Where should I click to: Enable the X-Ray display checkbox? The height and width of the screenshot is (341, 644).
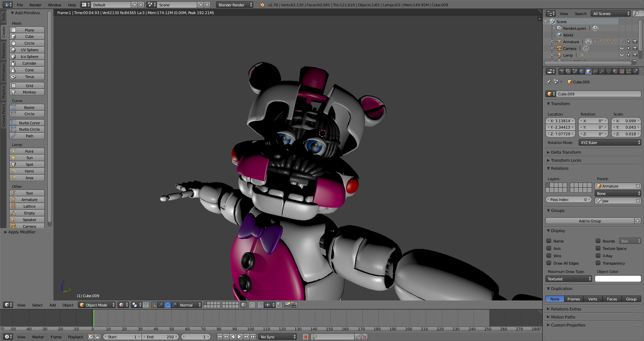[x=598, y=256]
